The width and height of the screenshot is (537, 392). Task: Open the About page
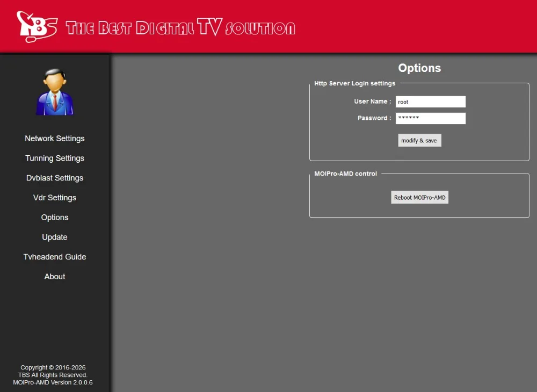pyautogui.click(x=54, y=277)
